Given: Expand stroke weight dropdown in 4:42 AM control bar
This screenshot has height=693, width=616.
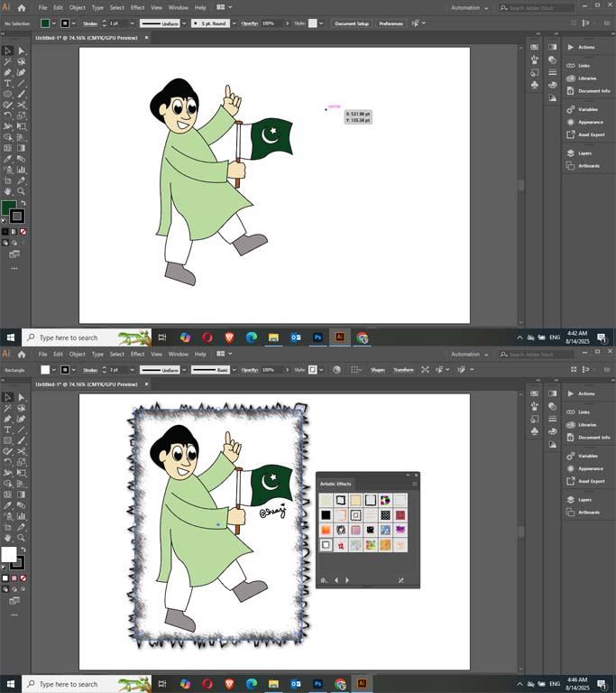Looking at the screenshot, I should click(132, 23).
